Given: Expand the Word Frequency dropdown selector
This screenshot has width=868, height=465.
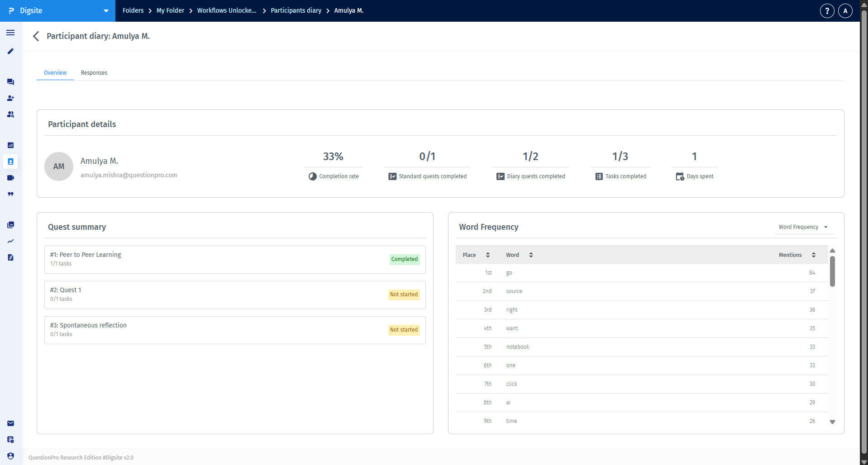Looking at the screenshot, I should tap(803, 227).
